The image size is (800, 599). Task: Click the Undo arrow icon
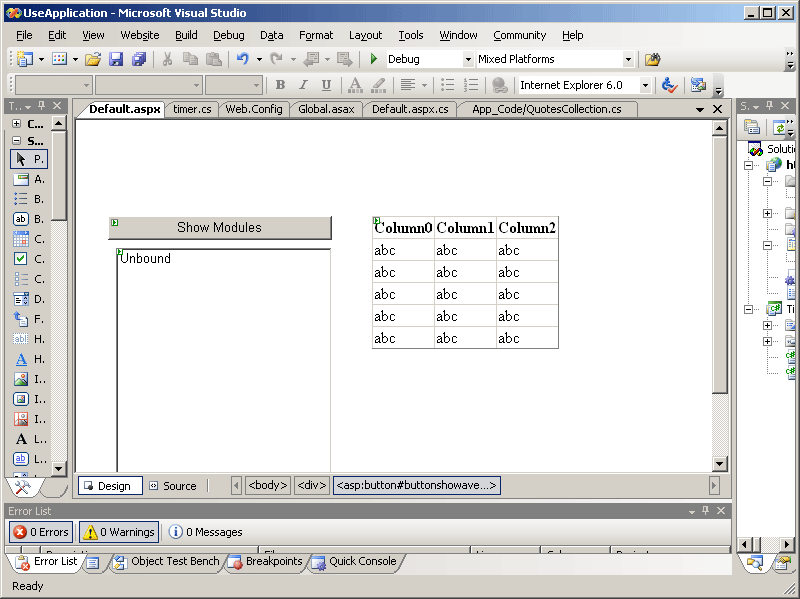243,60
